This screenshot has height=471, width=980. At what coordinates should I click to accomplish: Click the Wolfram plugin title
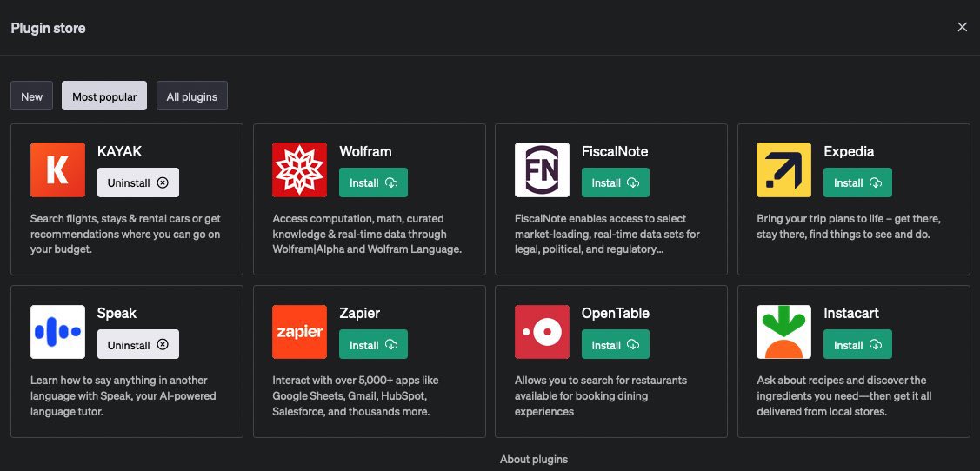[x=365, y=151]
